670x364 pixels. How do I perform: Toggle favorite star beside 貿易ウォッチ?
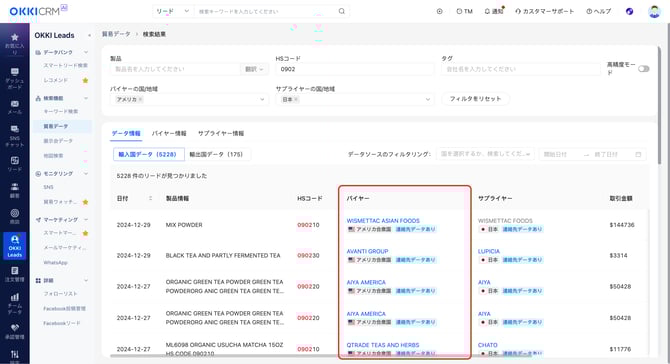[85, 202]
